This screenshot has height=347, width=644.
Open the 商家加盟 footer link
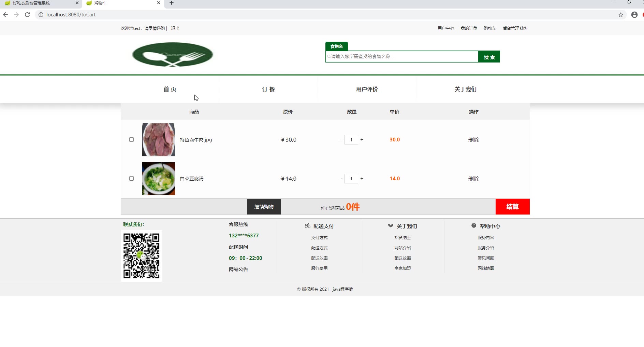tap(402, 268)
